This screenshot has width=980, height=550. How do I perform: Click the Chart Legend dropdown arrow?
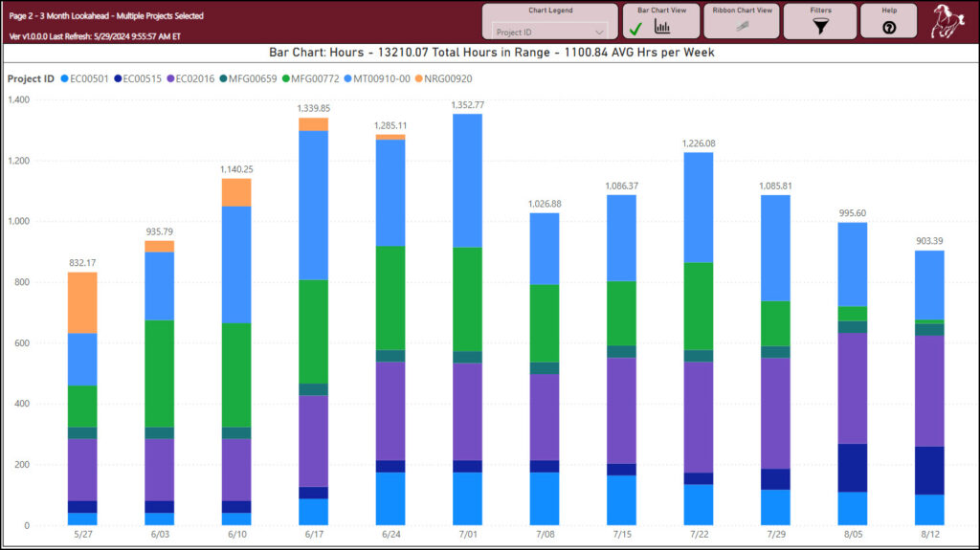point(599,32)
